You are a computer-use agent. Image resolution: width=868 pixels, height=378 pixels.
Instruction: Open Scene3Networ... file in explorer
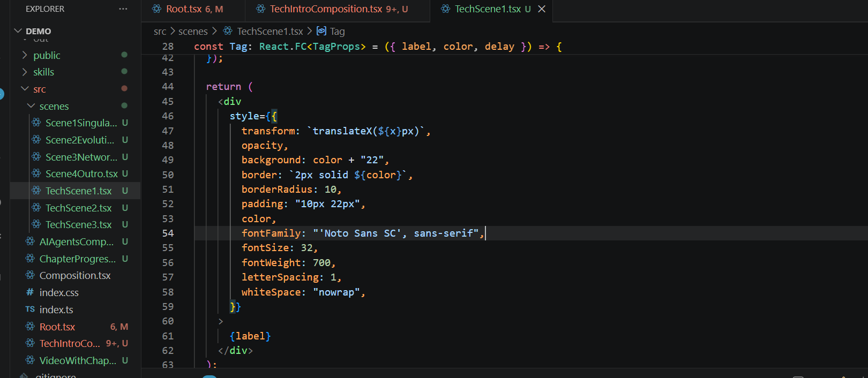click(x=81, y=157)
